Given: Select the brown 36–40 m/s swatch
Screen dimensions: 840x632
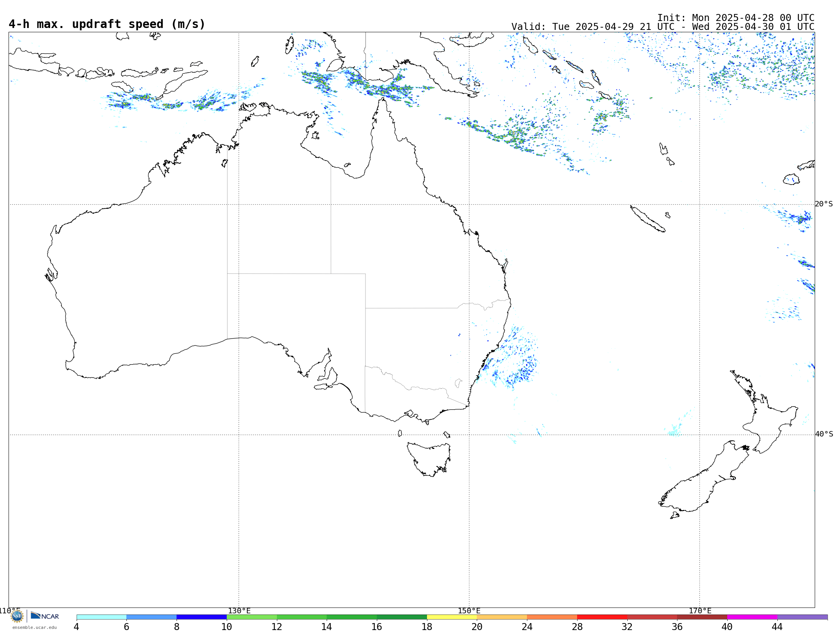Looking at the screenshot, I should pos(702,617).
